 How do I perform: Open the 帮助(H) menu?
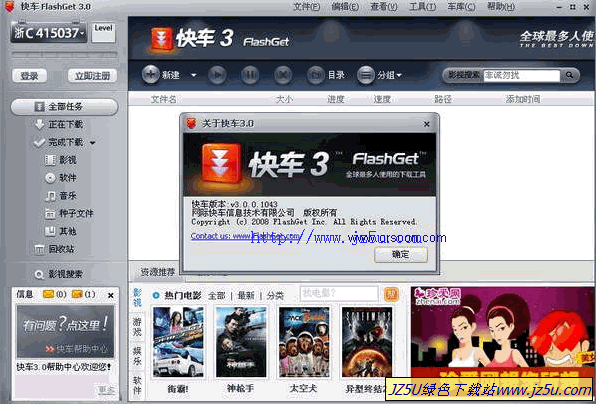(501, 7)
